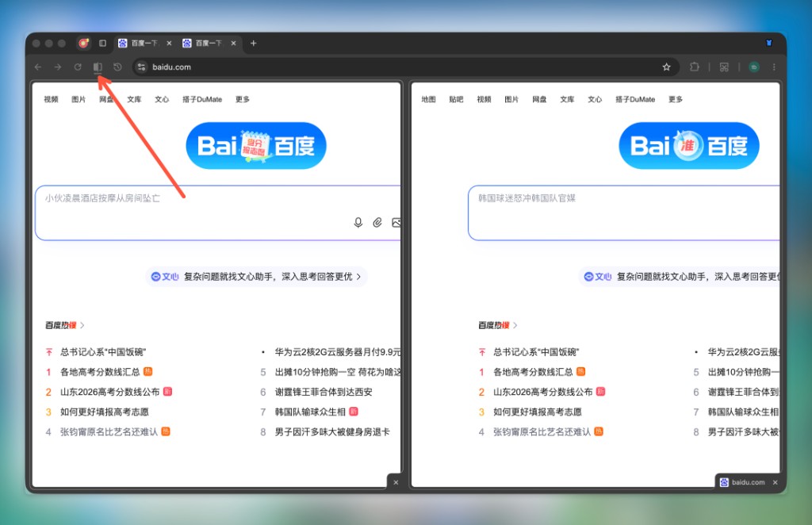The image size is (812, 525).
Task: Click the colorful app icon in tab strip
Action: click(83, 43)
